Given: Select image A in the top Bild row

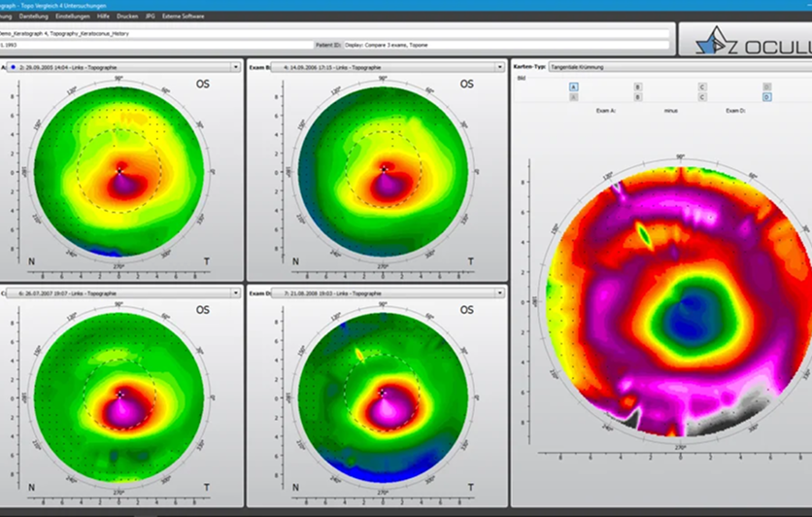Looking at the screenshot, I should point(573,87).
